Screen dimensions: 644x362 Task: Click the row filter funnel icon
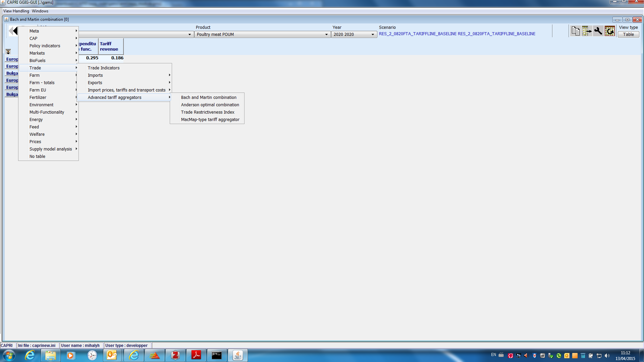pos(8,52)
